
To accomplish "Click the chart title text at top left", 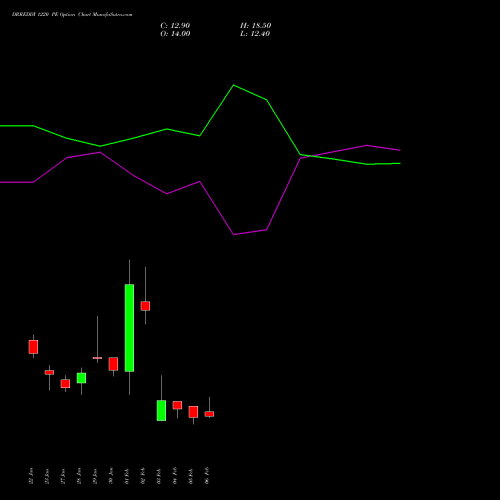I will pos(72,15).
